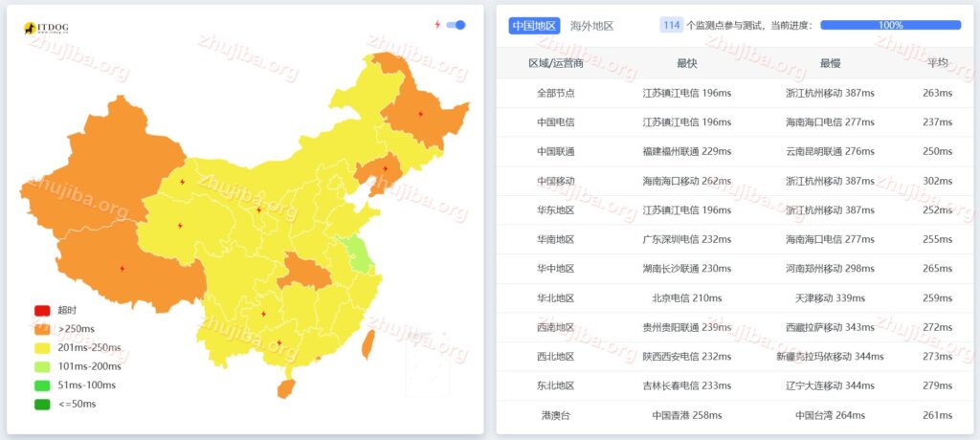This screenshot has width=980, height=440.
Task: Click the lightning marker on Liaoning province
Action: pos(385,168)
